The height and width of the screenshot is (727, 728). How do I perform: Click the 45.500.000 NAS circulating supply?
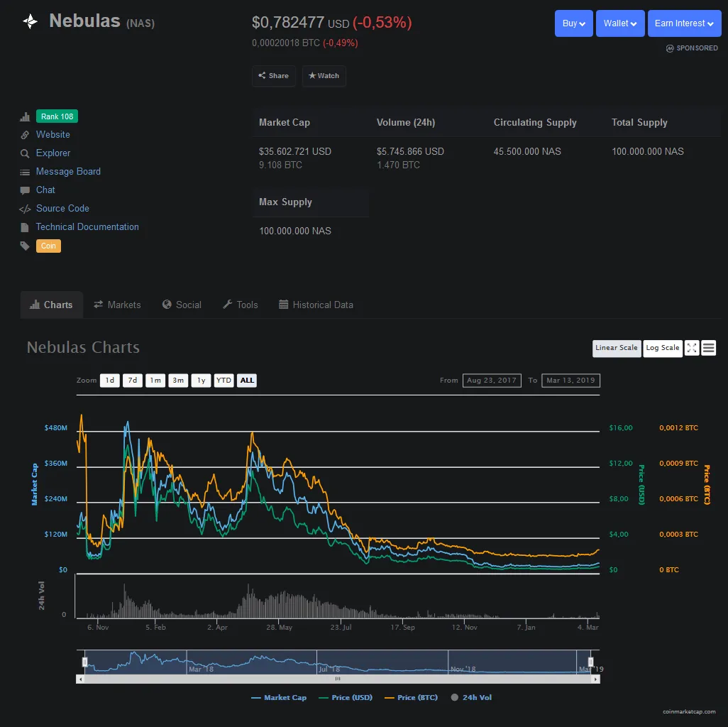[x=527, y=151]
